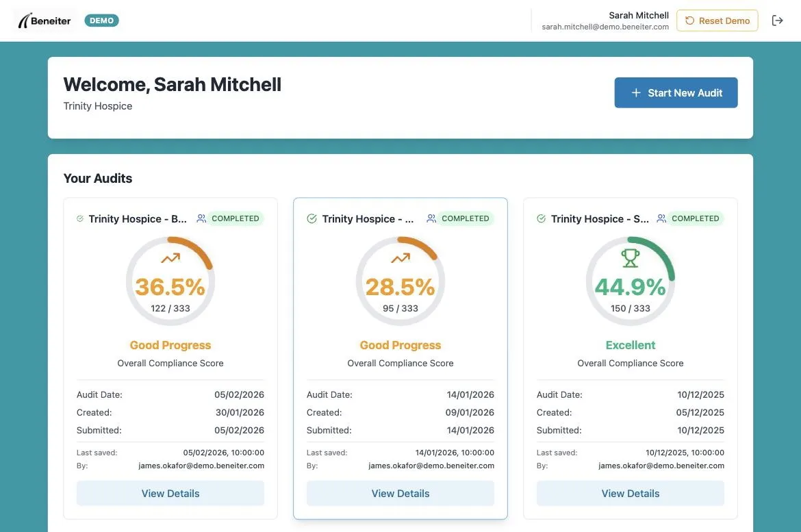The width and height of the screenshot is (801, 532).
Task: Click the 'Trinity Hospice - ...' title on the 28.5% card
Action: [x=368, y=218]
